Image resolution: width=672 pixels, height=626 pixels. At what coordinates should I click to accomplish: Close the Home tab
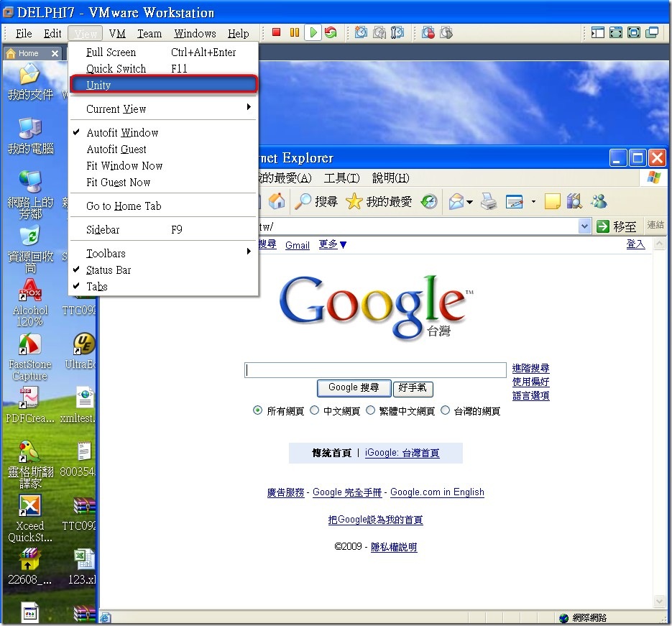click(55, 54)
